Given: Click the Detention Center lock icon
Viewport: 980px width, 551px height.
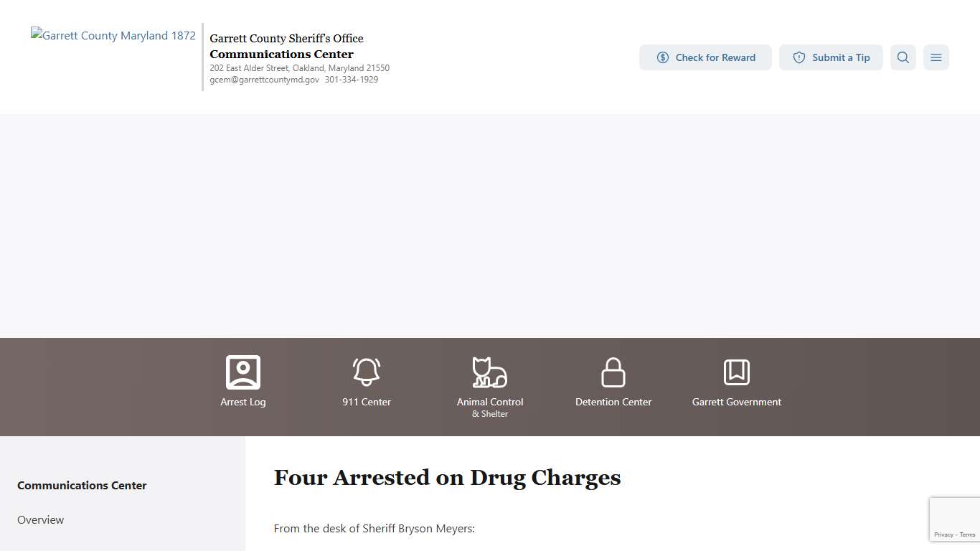Looking at the screenshot, I should (x=613, y=372).
